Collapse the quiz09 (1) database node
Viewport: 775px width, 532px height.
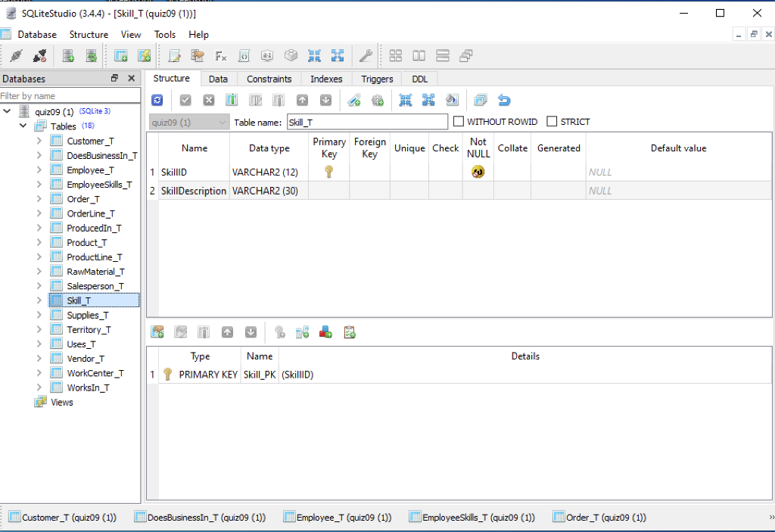[x=7, y=111]
